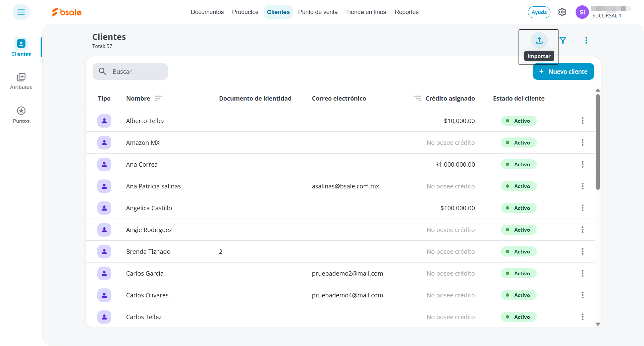Open the settings gear icon

coord(562,12)
